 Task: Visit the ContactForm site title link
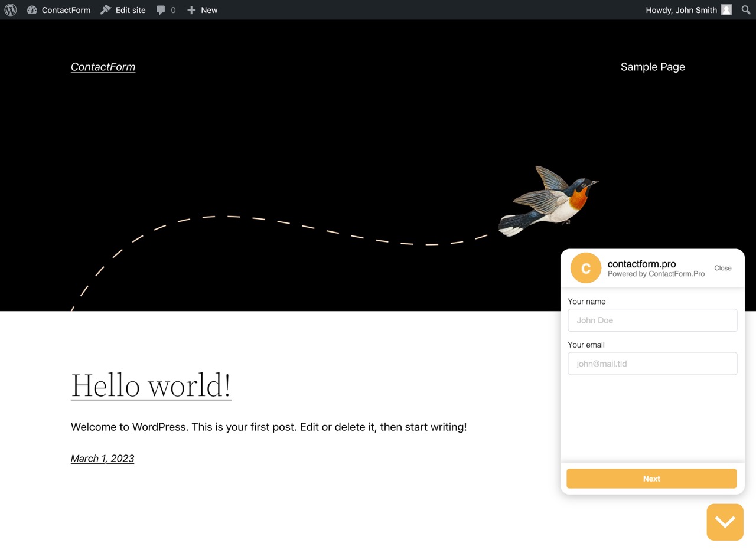[x=103, y=67]
